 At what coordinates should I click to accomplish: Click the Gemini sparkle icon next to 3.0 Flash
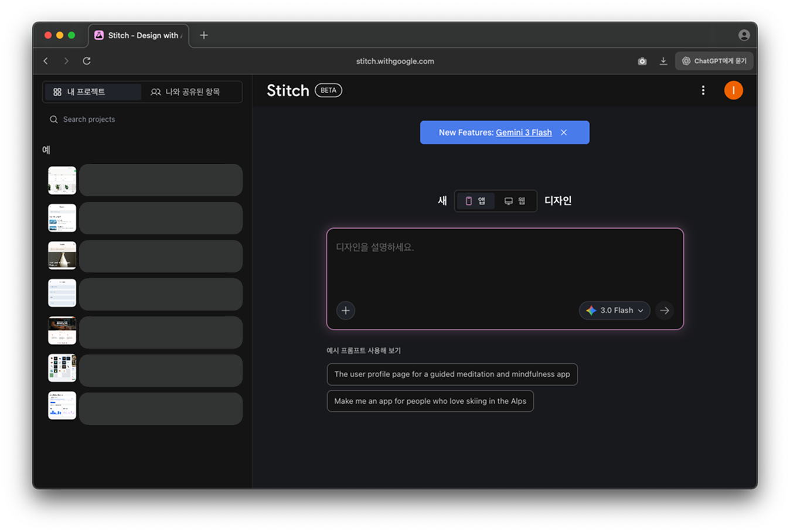point(591,311)
